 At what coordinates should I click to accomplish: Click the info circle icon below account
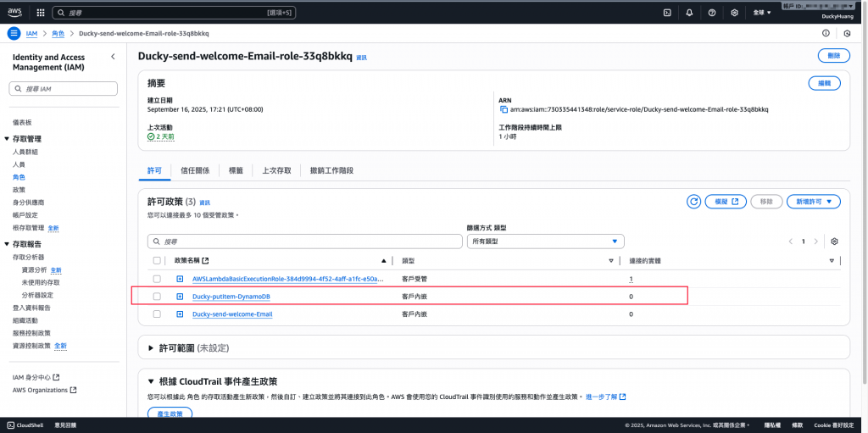(x=826, y=33)
